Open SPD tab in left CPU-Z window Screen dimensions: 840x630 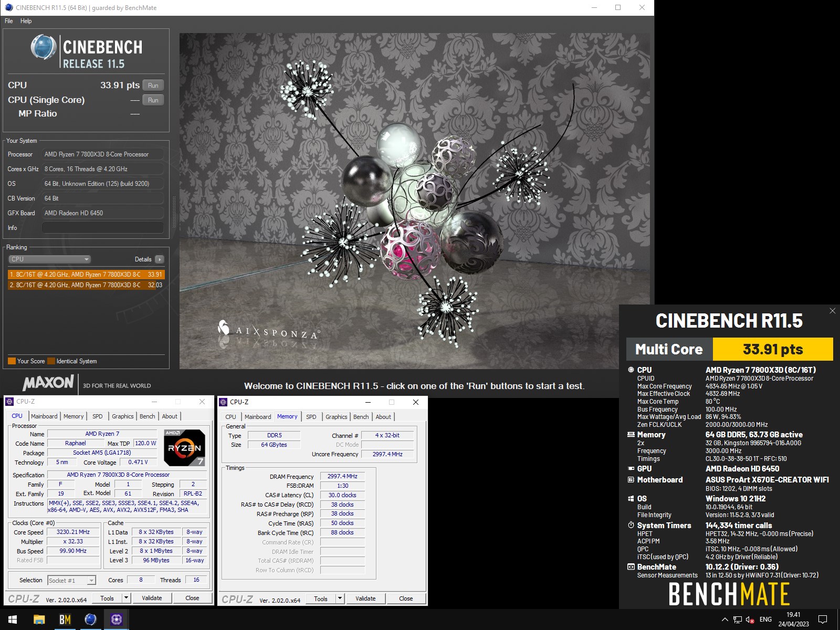pos(98,416)
